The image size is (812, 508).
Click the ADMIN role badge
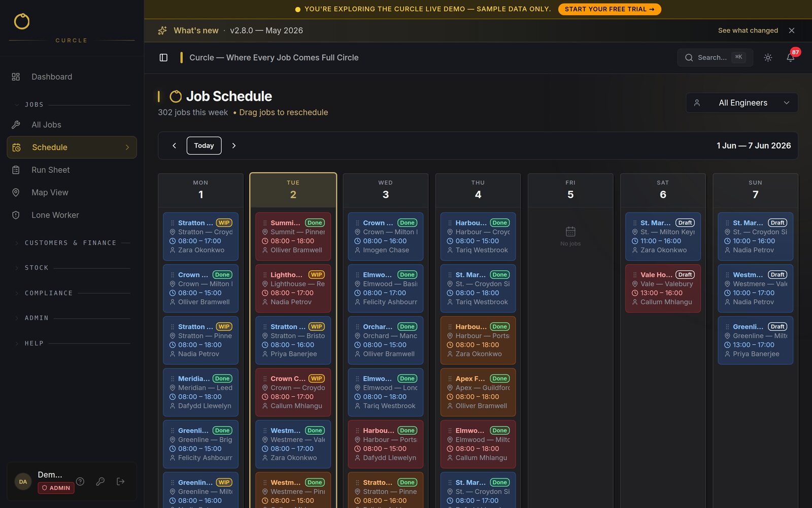(56, 488)
